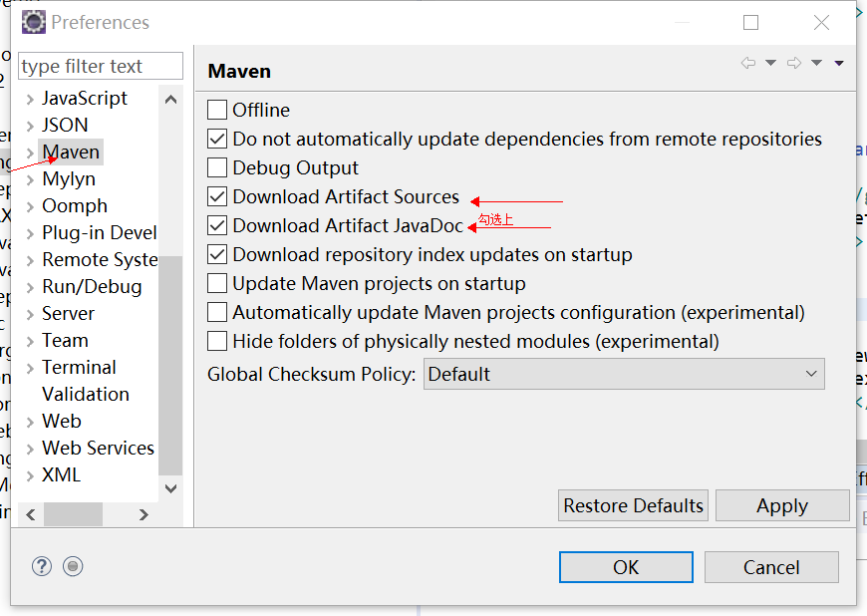Viewport: 867px width, 616px height.
Task: Expand the Web Services node arrow
Action: [x=31, y=449]
